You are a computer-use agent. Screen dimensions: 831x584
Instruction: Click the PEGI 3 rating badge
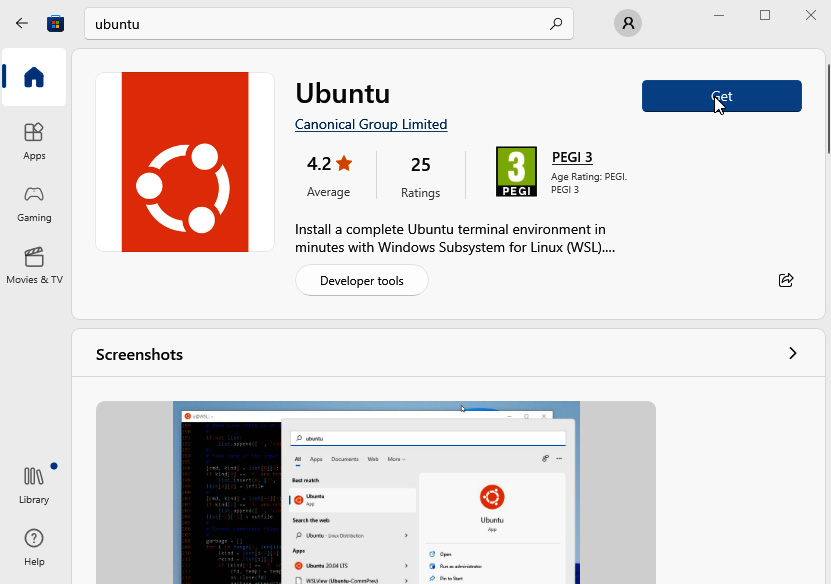(x=516, y=172)
